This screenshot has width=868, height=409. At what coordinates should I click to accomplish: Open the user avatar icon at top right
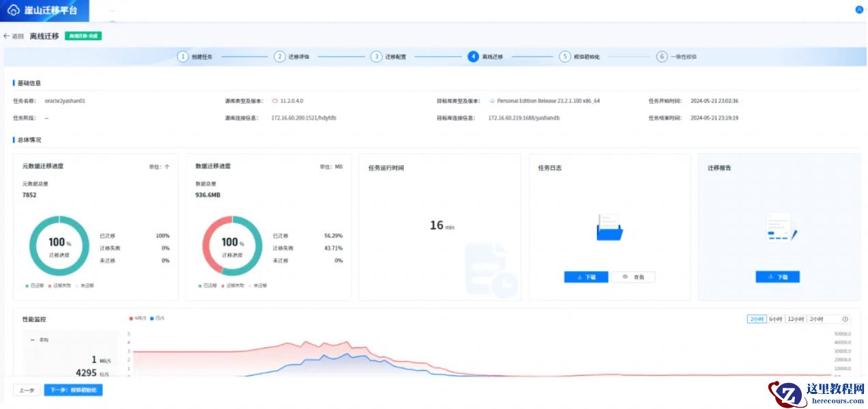coord(859,10)
